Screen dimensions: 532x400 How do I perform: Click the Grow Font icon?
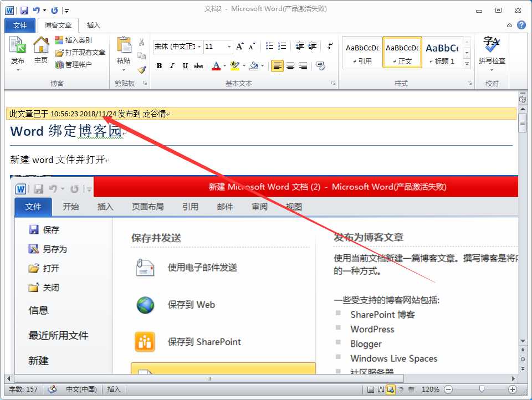click(239, 46)
